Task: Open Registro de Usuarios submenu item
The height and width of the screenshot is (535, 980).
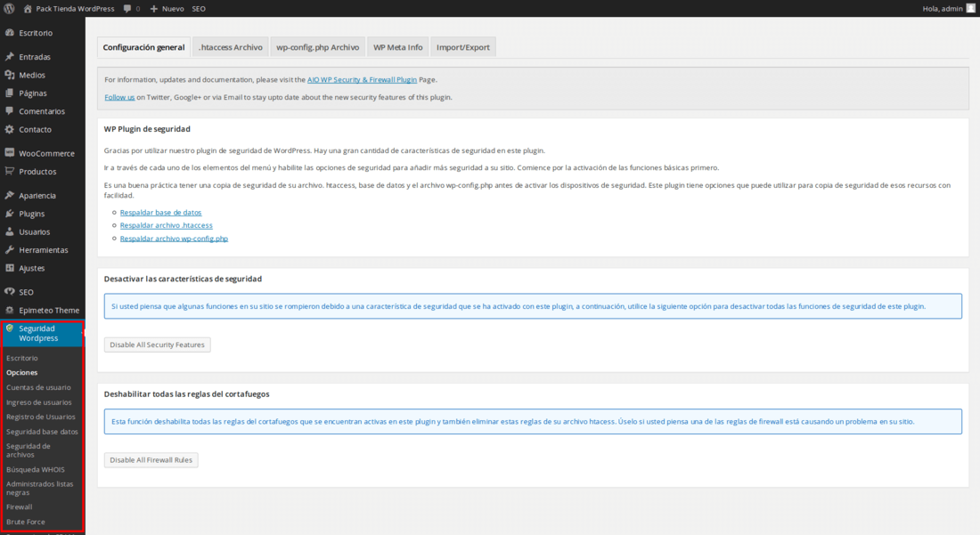Action: click(41, 417)
